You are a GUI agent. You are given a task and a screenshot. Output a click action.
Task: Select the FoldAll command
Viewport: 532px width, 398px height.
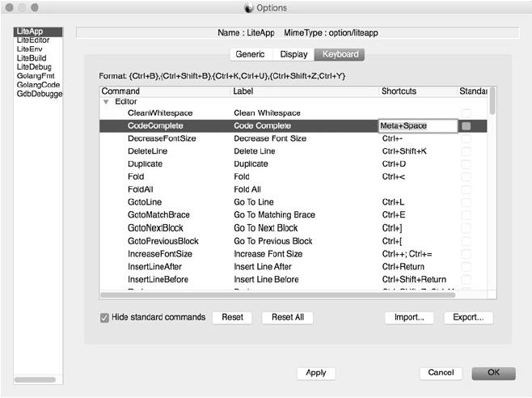point(141,189)
